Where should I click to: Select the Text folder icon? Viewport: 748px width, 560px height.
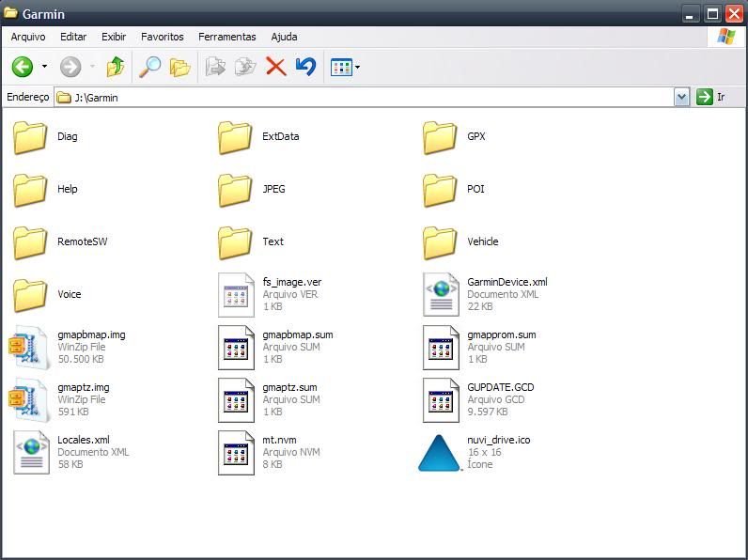click(235, 242)
